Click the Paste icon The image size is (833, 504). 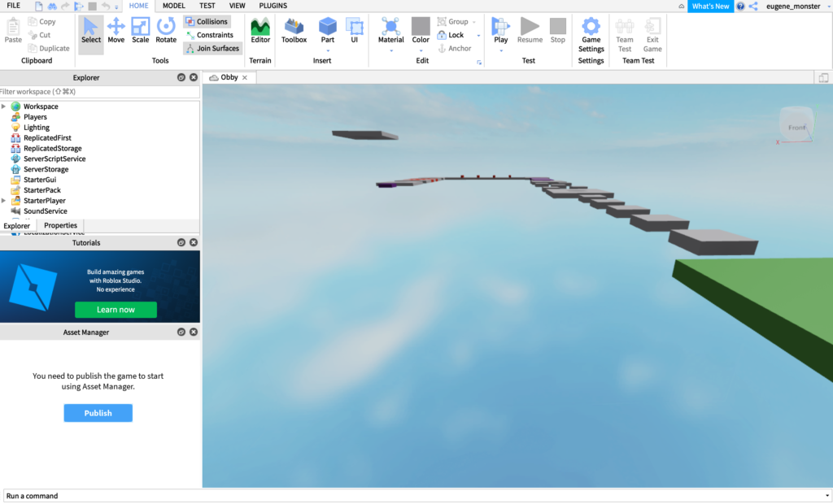13,31
